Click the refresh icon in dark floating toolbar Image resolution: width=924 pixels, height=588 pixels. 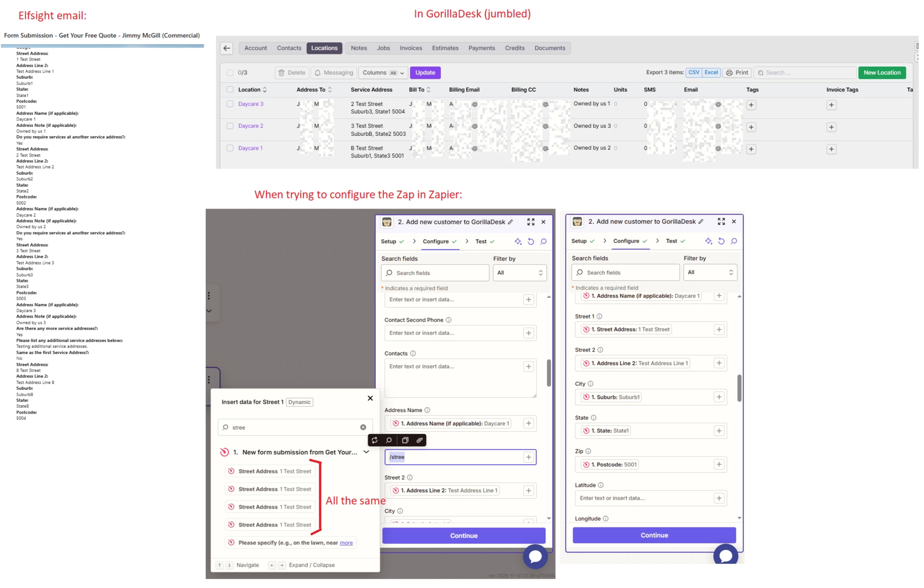pyautogui.click(x=374, y=440)
